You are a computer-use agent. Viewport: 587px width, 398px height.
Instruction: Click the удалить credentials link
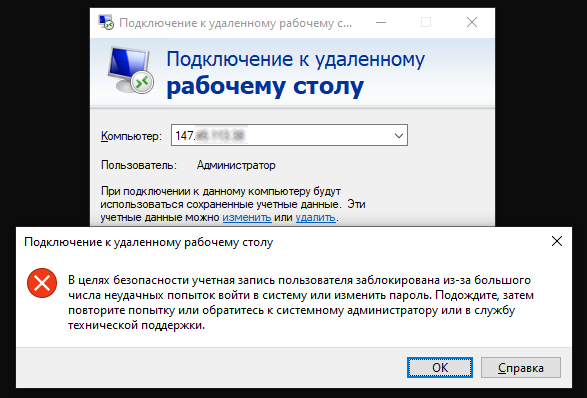coord(315,217)
